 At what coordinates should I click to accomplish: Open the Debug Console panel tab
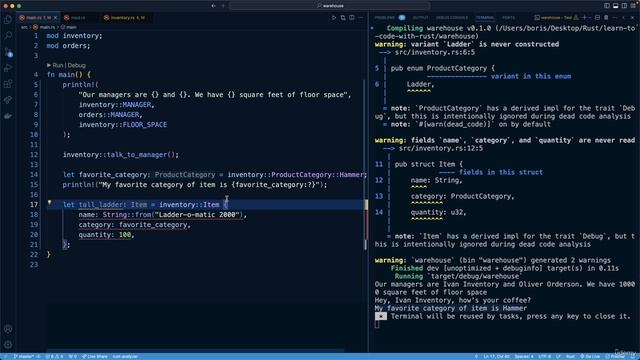click(452, 18)
